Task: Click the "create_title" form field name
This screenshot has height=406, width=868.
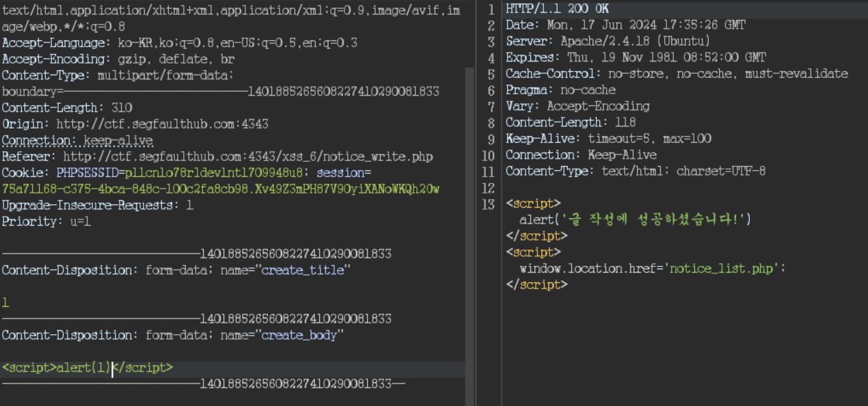Action: tap(303, 271)
